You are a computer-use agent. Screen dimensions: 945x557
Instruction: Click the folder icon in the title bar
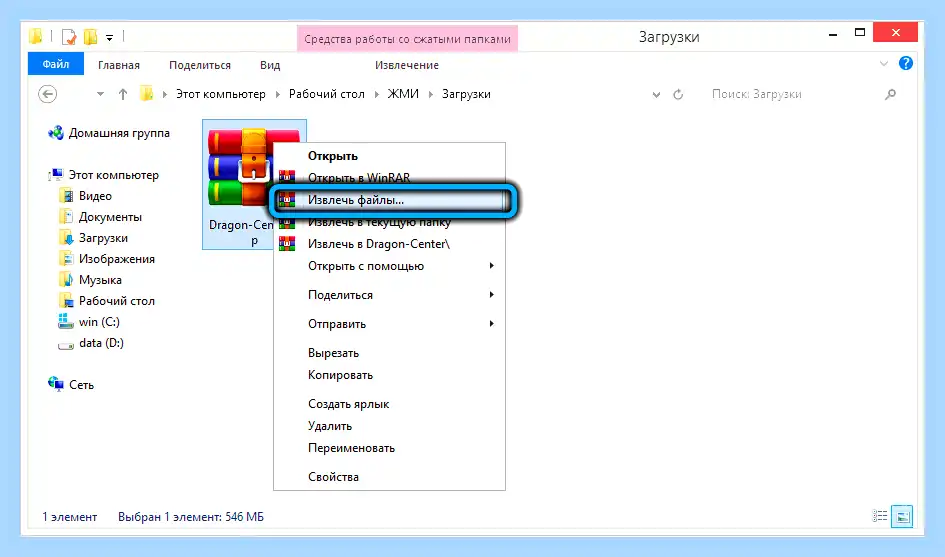click(x=36, y=37)
